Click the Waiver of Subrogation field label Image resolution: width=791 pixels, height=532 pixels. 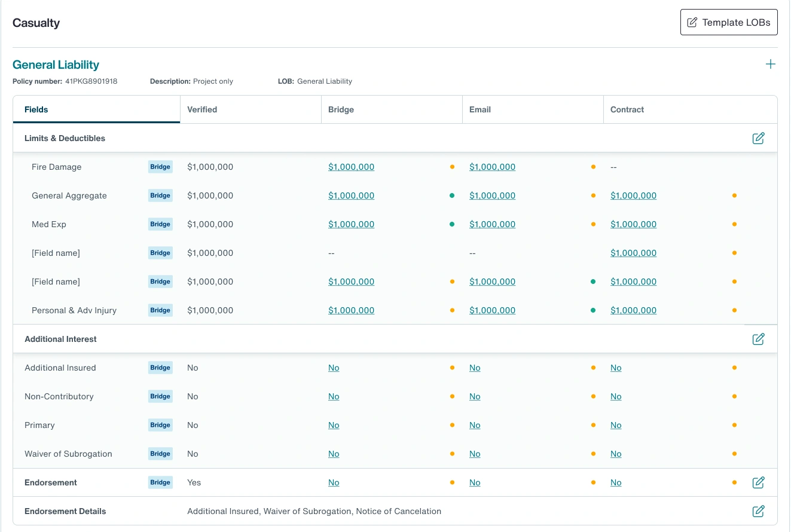68,454
